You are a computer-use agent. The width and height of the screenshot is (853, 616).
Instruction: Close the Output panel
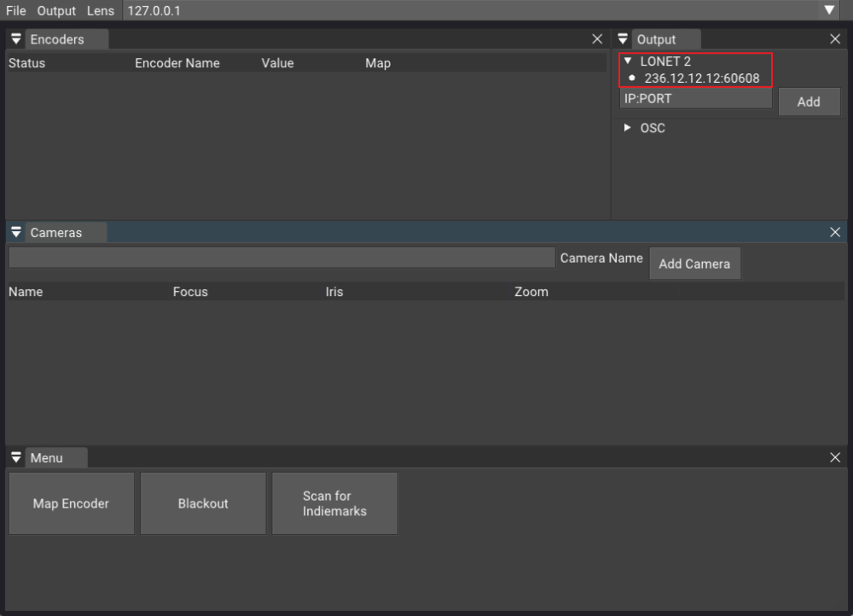pyautogui.click(x=835, y=39)
